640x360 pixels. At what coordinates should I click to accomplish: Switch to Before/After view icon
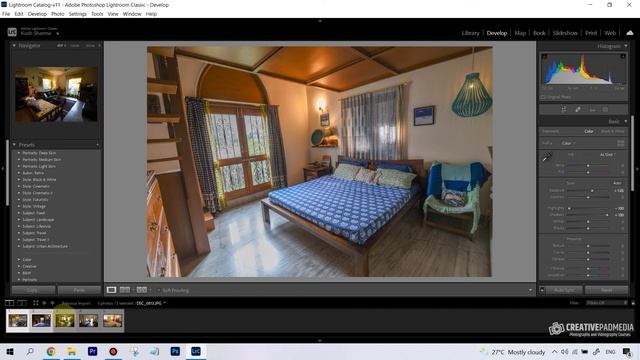(x=142, y=290)
